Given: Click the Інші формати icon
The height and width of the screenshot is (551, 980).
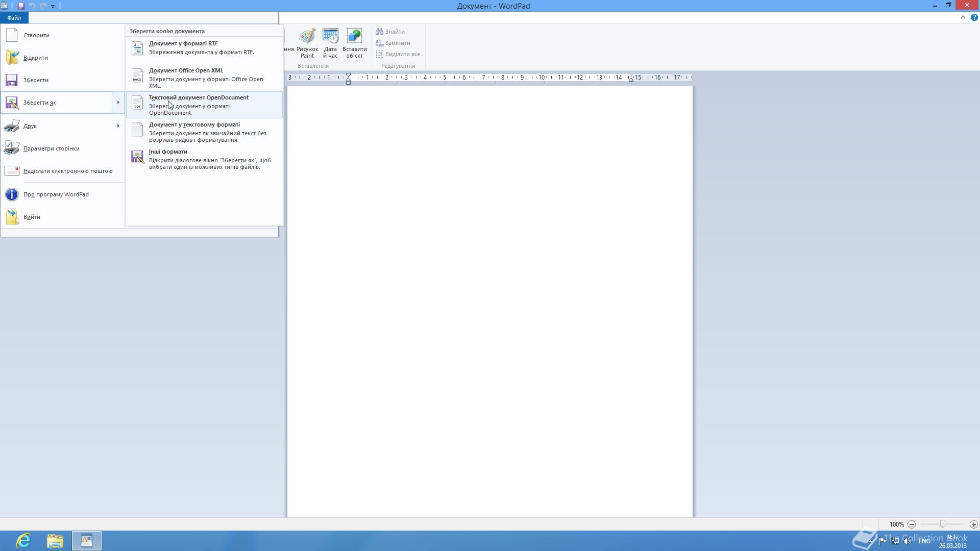Looking at the screenshot, I should click(x=137, y=157).
